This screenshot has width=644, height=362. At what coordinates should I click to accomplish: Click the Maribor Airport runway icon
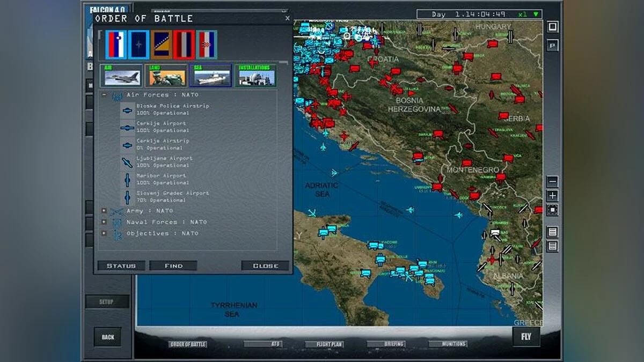click(128, 180)
